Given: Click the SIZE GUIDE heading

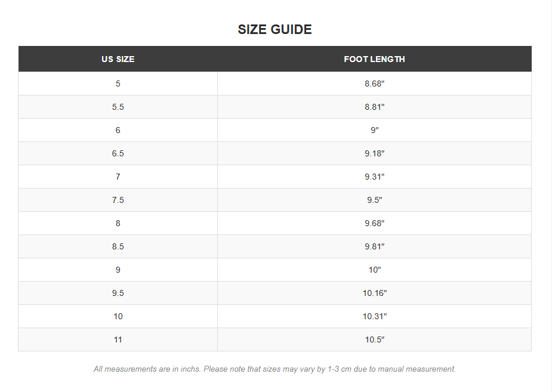Looking at the screenshot, I should coord(275,29).
